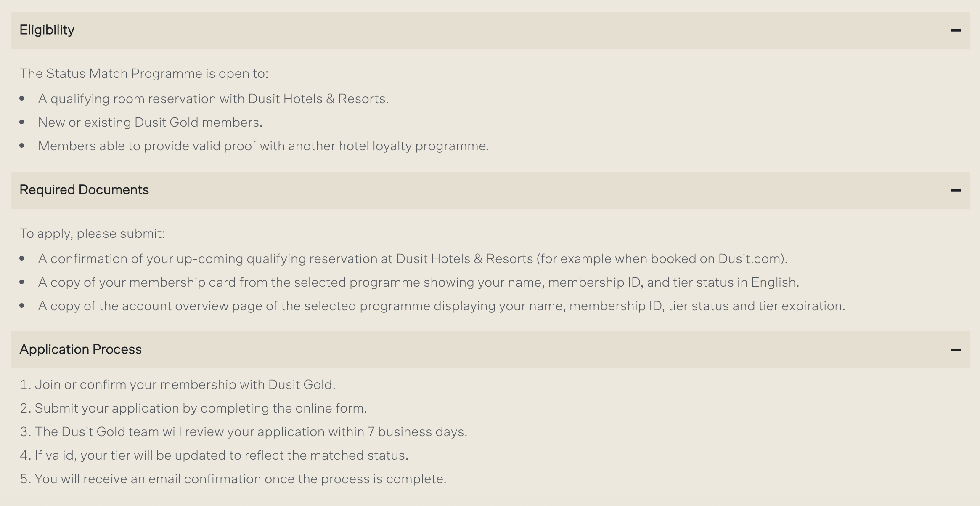Collapse Eligibility section using its minus icon
980x506 pixels.
(956, 30)
